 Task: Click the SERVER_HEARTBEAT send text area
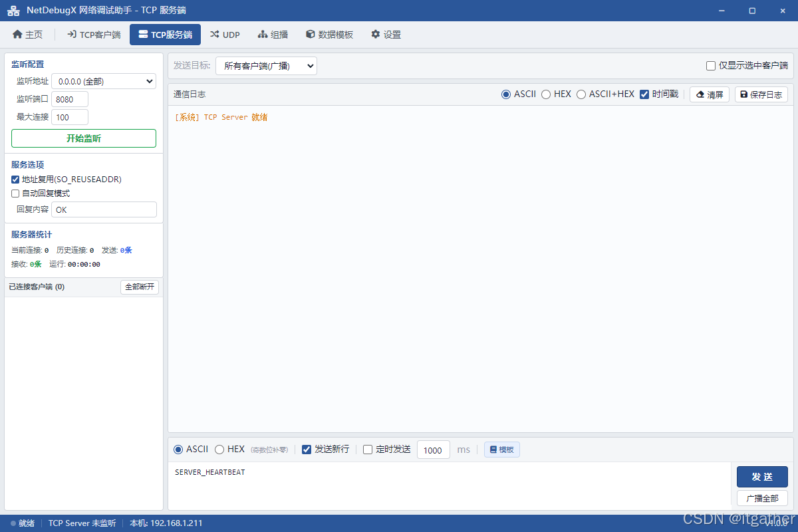coord(449,486)
